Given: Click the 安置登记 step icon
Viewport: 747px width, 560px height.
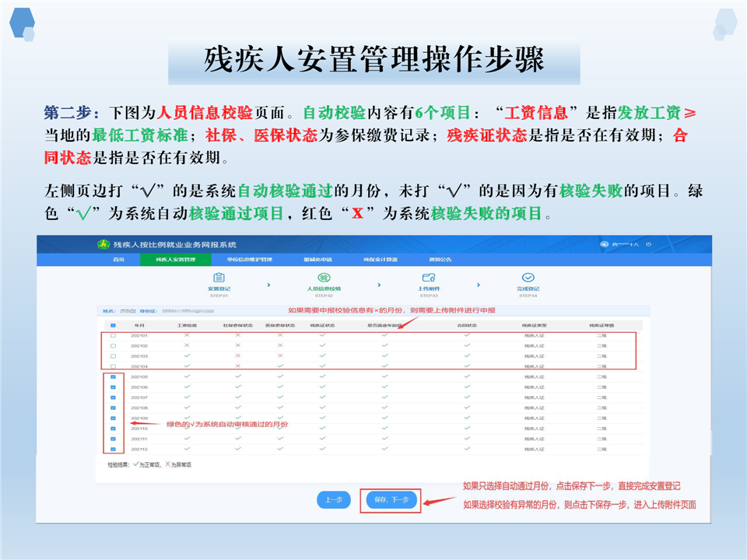Looking at the screenshot, I should click(x=219, y=278).
